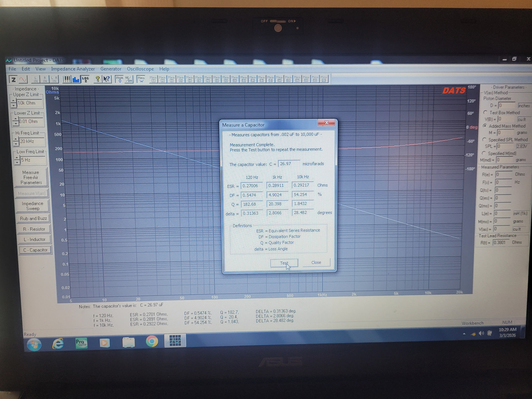This screenshot has width=532, height=399.
Task: Select the Specified SPL Method radio button
Action: click(484, 140)
